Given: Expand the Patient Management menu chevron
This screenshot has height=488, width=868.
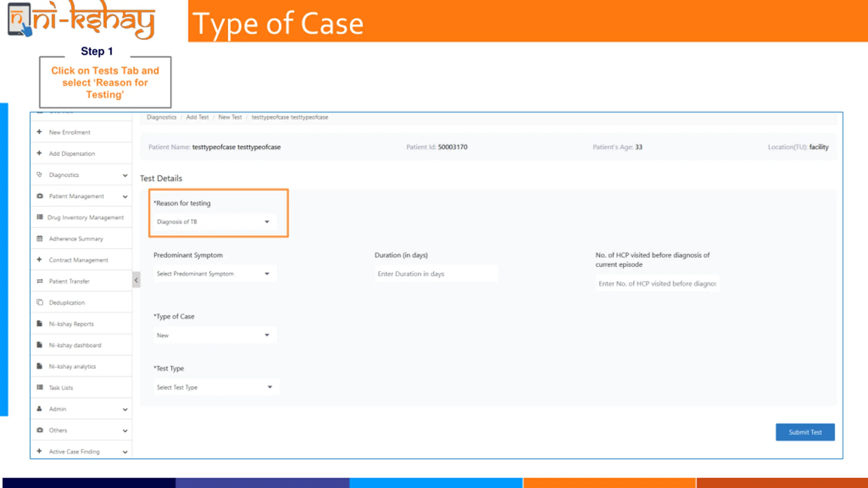Looking at the screenshot, I should pyautogui.click(x=125, y=197).
